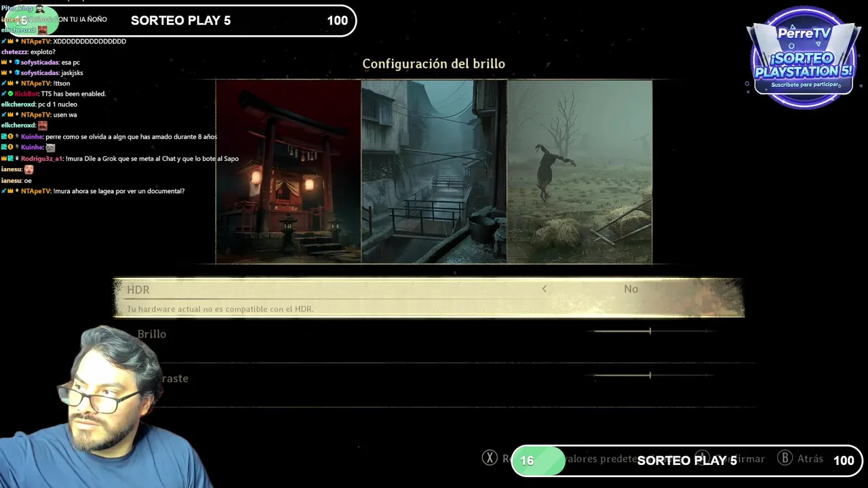Select the Brillo setting label
The height and width of the screenshot is (488, 868).
[x=152, y=334]
